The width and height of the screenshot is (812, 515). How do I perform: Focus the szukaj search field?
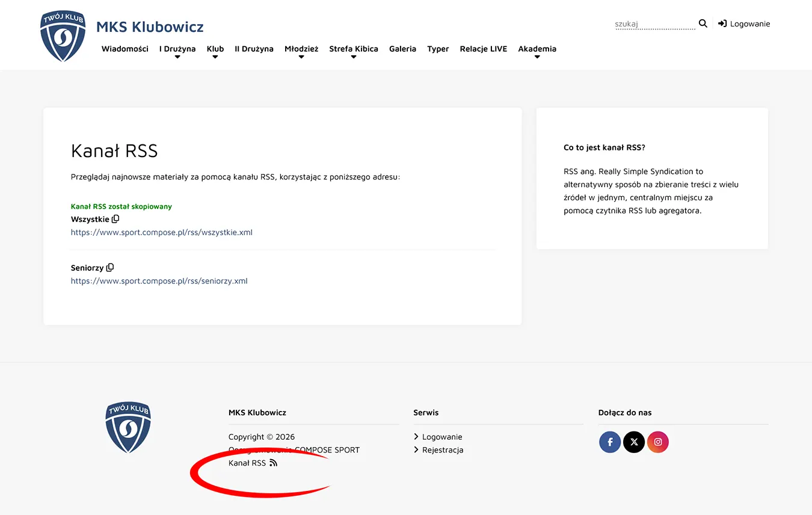point(654,24)
